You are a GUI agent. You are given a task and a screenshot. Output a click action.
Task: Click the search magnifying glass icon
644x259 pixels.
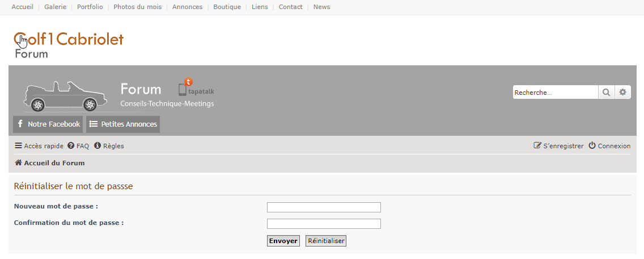coord(606,92)
